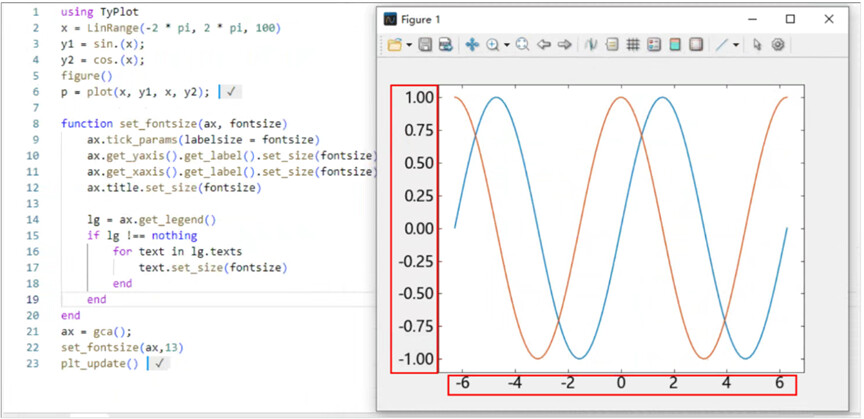
Task: Open a figure file with the folder icon
Action: (x=395, y=45)
